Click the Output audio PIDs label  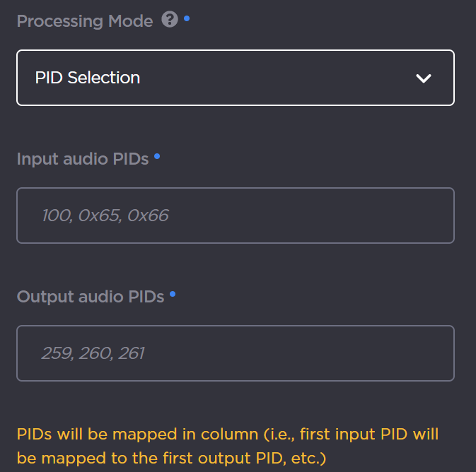click(91, 297)
